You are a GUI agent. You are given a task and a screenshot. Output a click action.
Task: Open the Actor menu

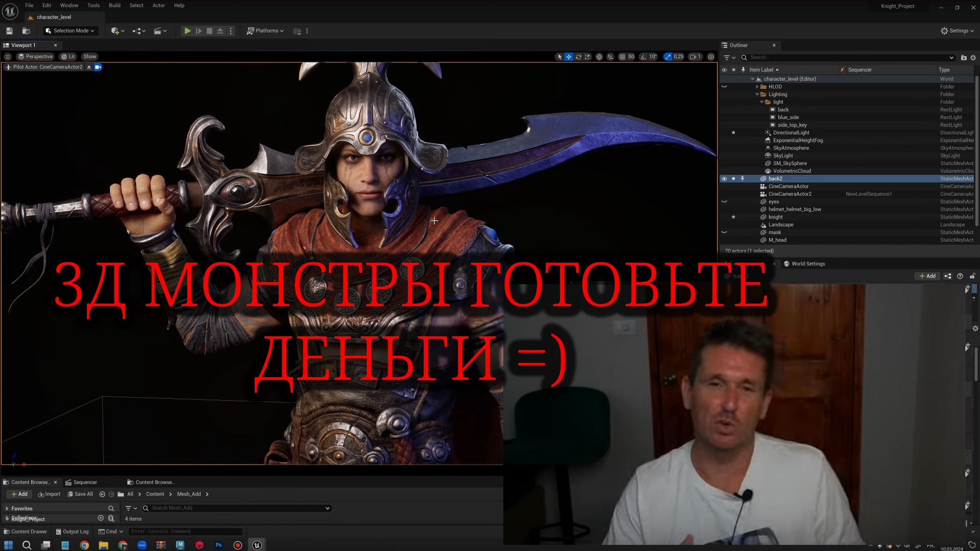pyautogui.click(x=159, y=5)
